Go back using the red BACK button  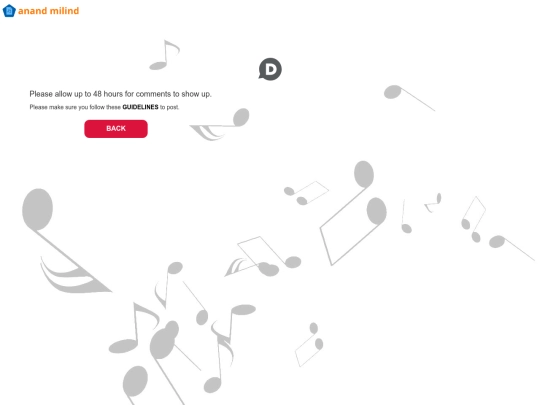click(116, 129)
